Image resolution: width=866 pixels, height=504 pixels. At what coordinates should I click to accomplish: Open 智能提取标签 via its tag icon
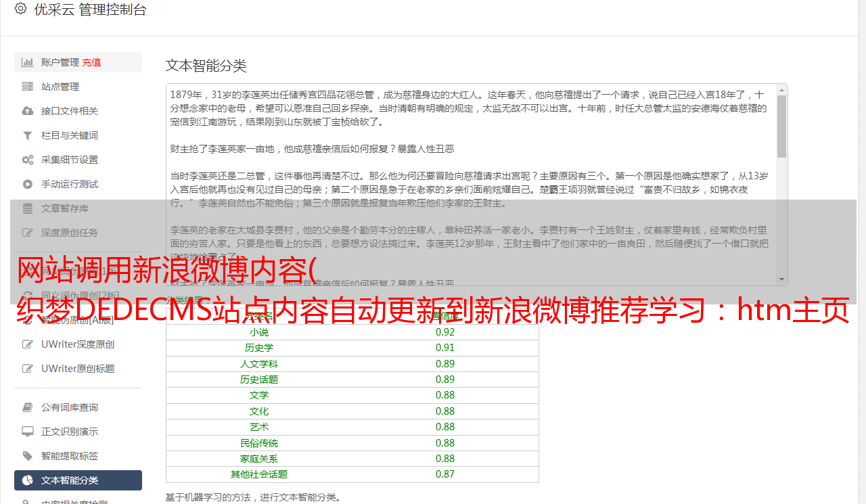click(28, 456)
